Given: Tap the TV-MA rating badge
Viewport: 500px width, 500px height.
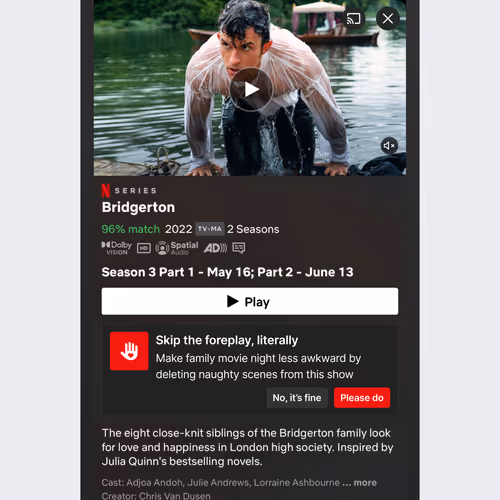Looking at the screenshot, I should click(x=210, y=229).
